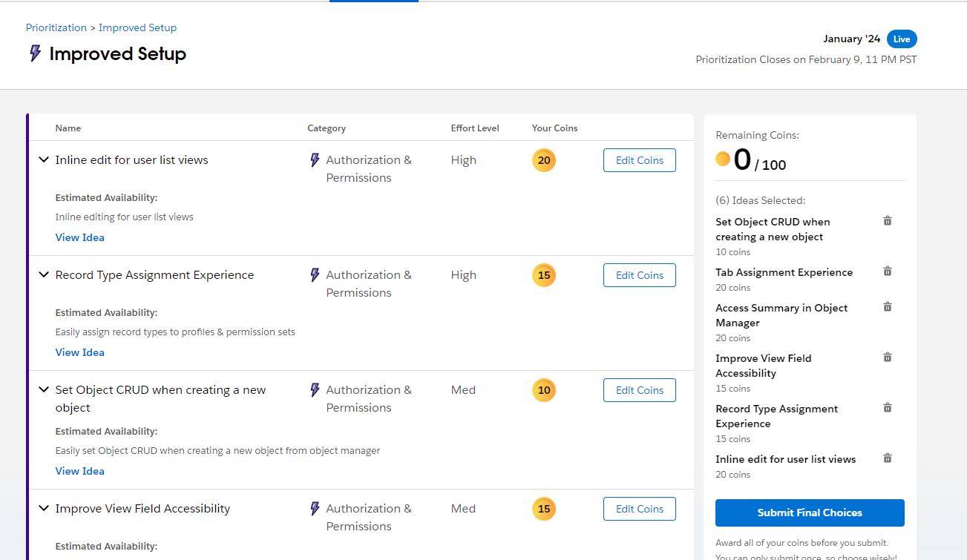This screenshot has width=967, height=560.
Task: Open the Prioritization breadcrumb link
Action: (56, 27)
